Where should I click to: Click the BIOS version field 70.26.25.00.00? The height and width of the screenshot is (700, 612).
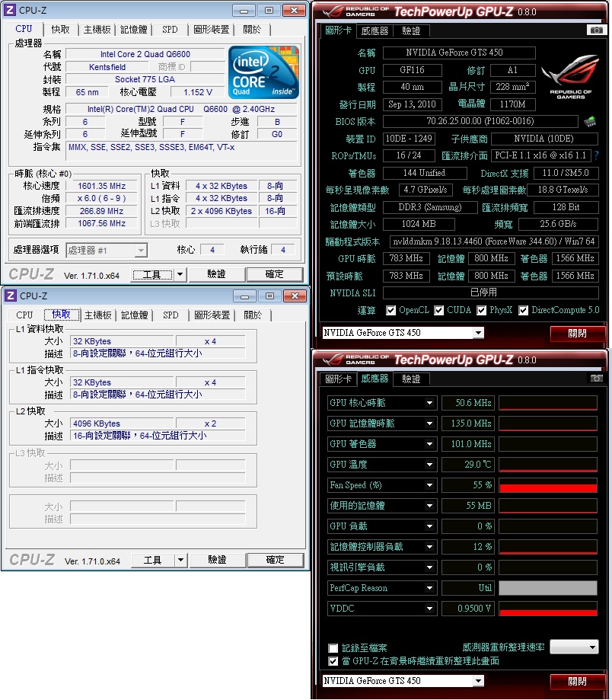click(x=480, y=121)
